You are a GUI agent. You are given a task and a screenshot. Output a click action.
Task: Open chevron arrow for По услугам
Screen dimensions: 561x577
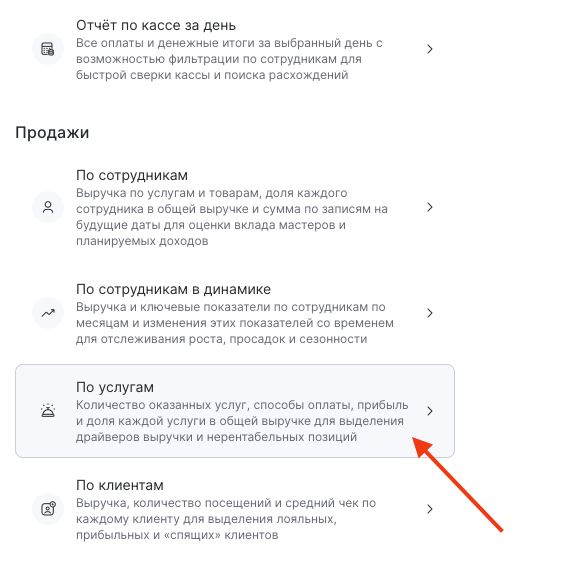430,411
